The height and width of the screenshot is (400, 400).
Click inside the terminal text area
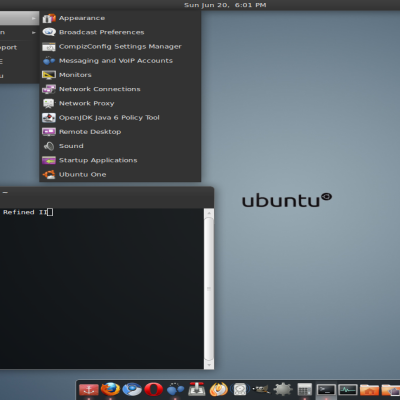102,289
